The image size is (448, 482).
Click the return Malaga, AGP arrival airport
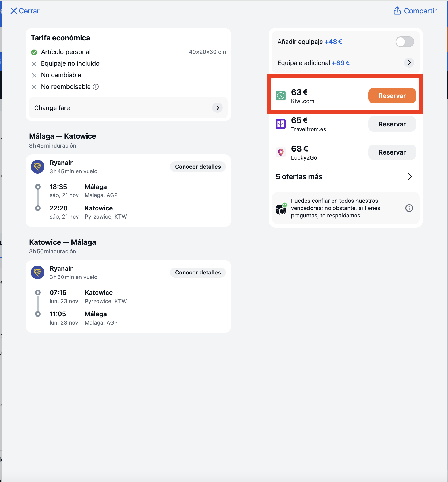(x=101, y=323)
